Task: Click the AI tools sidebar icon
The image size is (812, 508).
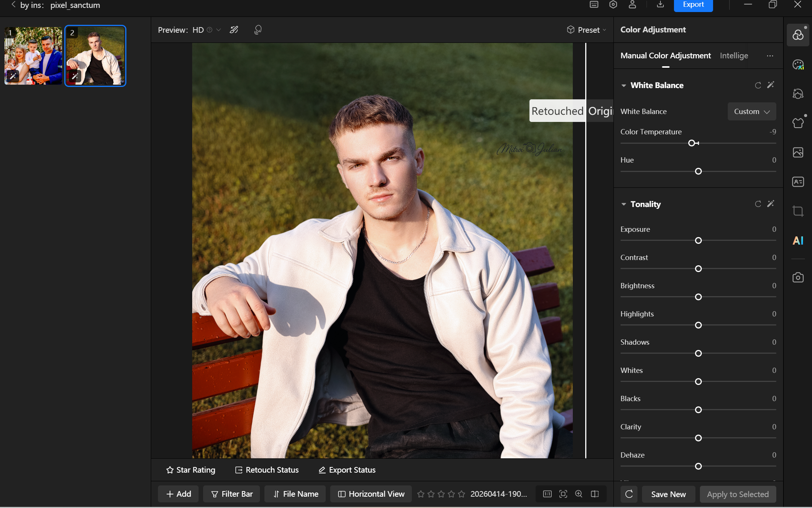Action: pos(798,240)
